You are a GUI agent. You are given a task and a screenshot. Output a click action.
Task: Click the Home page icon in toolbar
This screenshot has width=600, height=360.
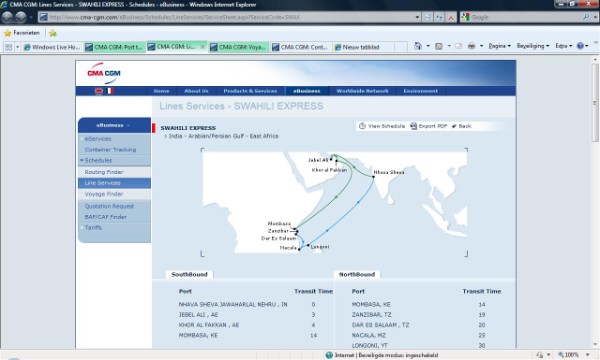tap(418, 46)
